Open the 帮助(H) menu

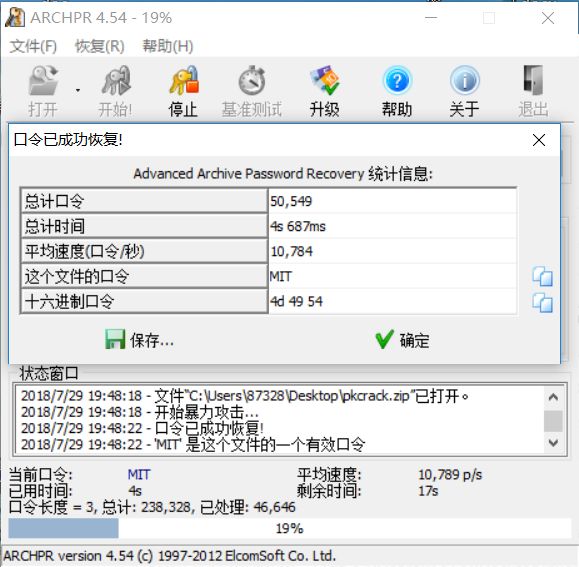168,47
